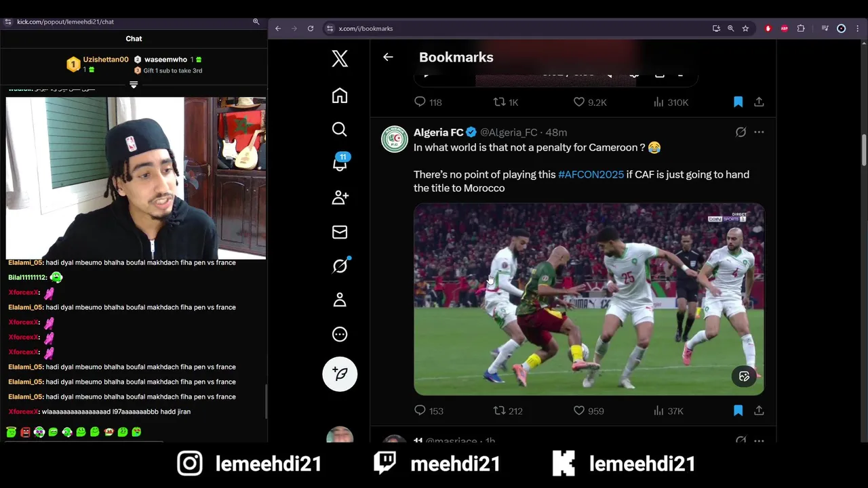Open the X logo home link

(x=340, y=58)
